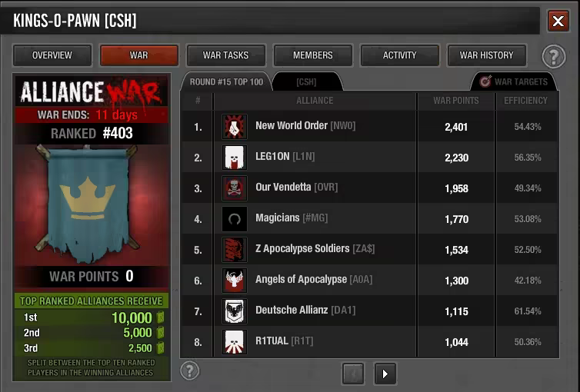The width and height of the screenshot is (580, 392).
Task: Click New World Order alliance emblem icon
Action: 234,127
